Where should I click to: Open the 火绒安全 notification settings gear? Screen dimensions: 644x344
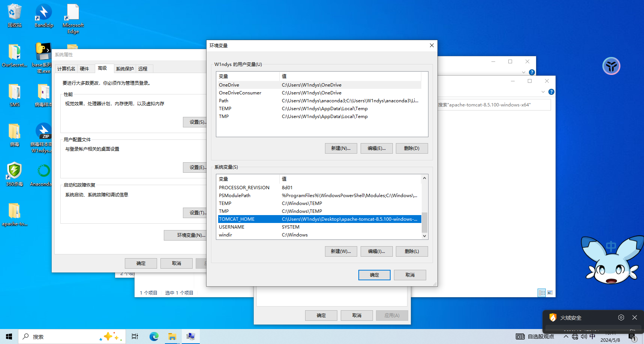(x=621, y=317)
